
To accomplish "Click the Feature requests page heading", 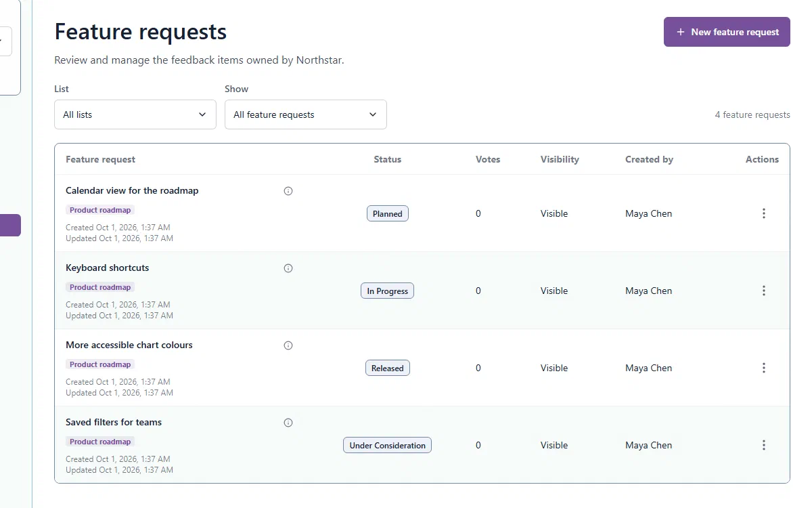I will 141,32.
